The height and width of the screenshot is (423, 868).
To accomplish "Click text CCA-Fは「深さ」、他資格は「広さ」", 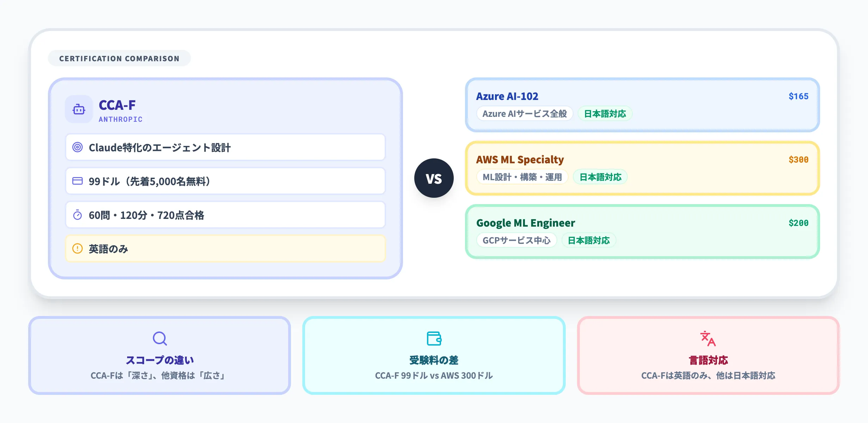I will 158,375.
